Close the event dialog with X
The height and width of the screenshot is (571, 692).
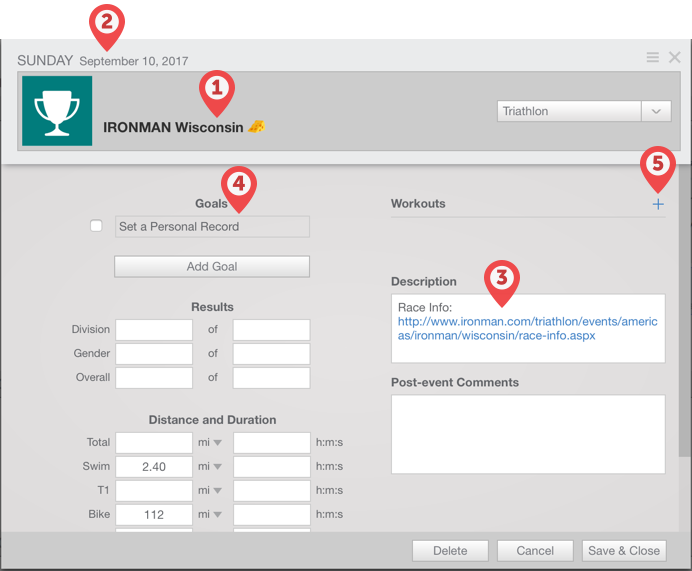[674, 57]
